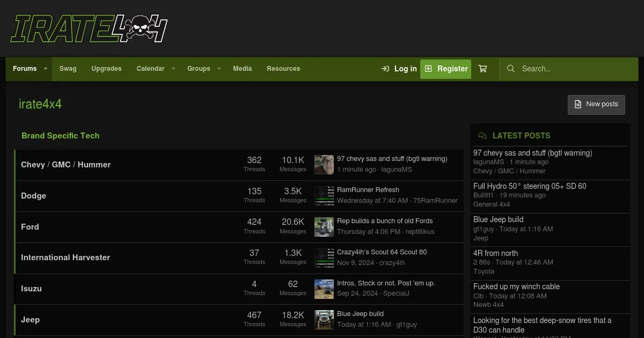This screenshot has width=644, height=338.
Task: Click '362 Threads' count in Chevy row
Action: click(254, 164)
